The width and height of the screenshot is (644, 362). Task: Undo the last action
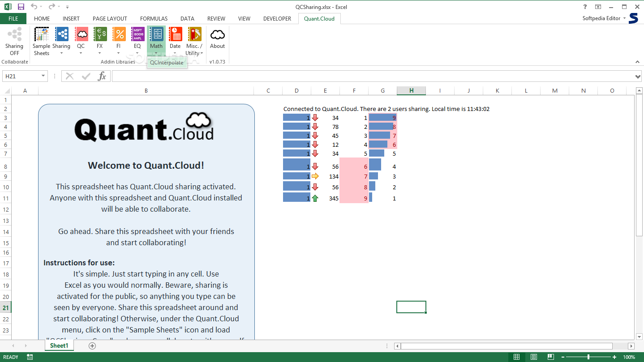pyautogui.click(x=34, y=7)
